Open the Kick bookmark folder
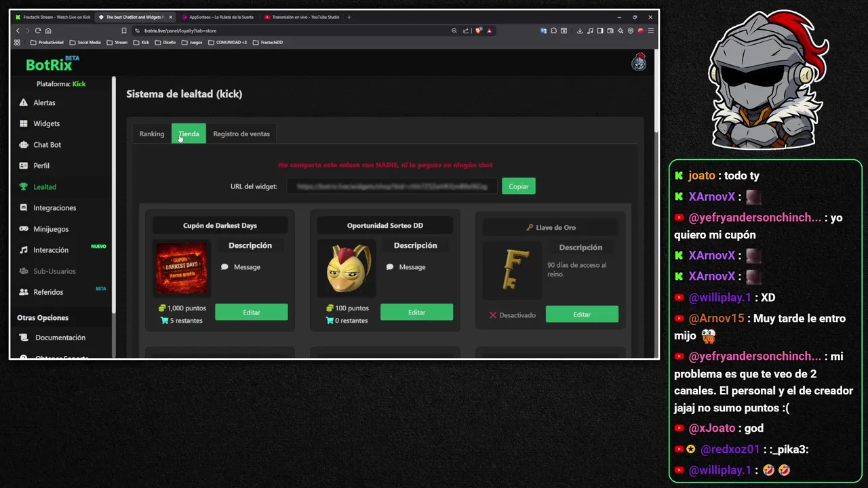 tap(141, 42)
